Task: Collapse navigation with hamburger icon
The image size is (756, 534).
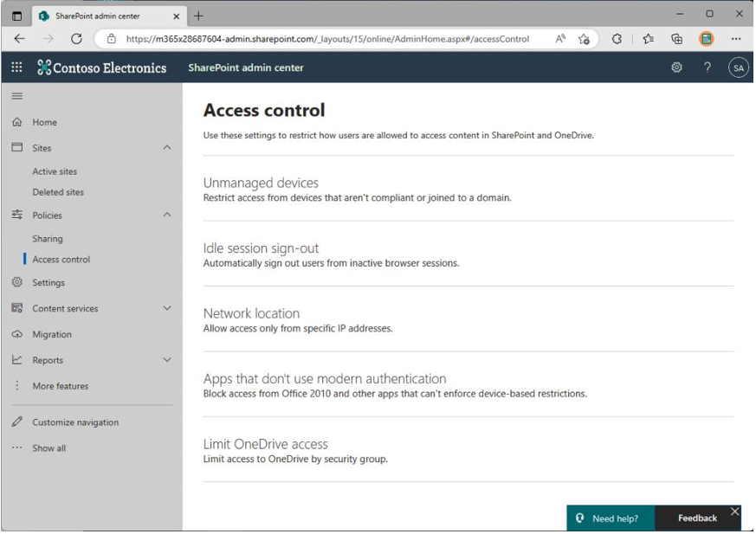Action: point(16,96)
